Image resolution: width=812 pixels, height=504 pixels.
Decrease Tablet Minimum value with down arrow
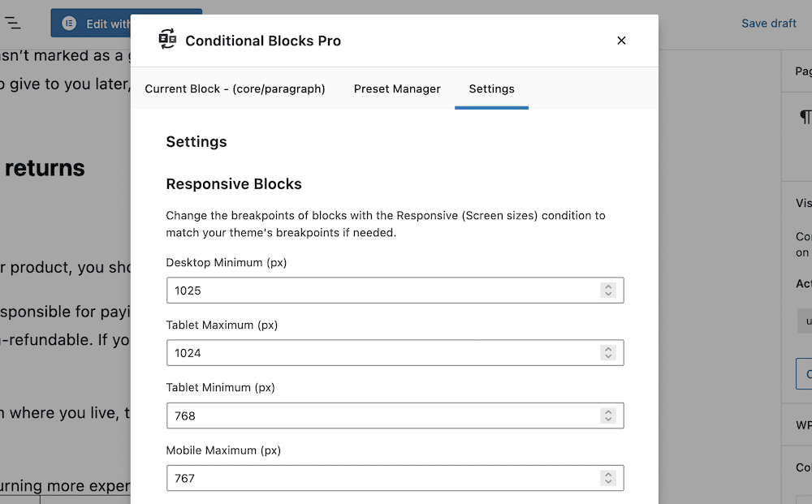(x=608, y=419)
